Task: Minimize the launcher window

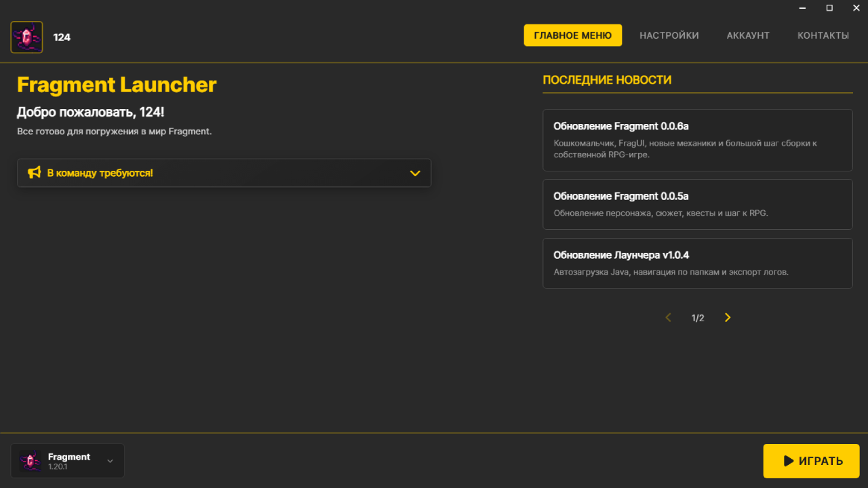Action: [803, 8]
